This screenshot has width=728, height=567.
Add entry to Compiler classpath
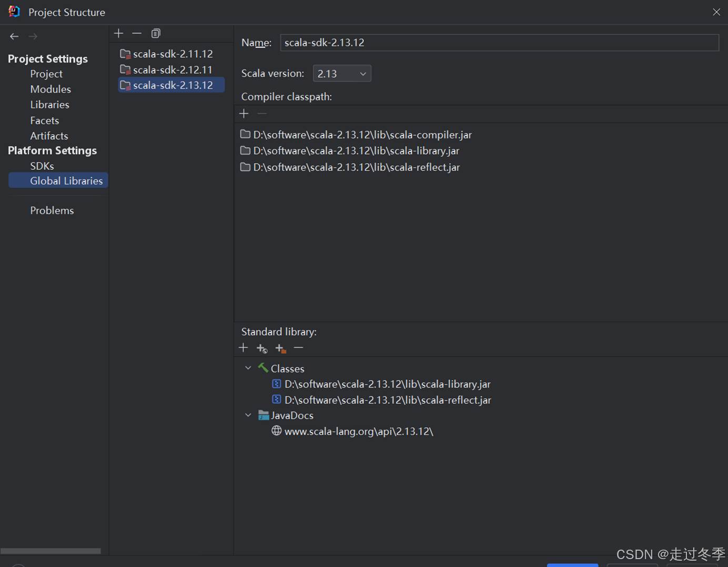point(244,114)
